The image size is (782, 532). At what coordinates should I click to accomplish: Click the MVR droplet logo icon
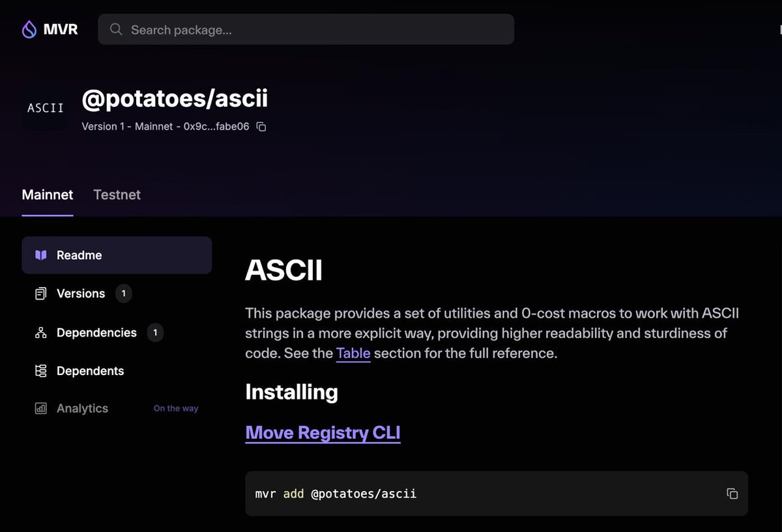tap(29, 29)
